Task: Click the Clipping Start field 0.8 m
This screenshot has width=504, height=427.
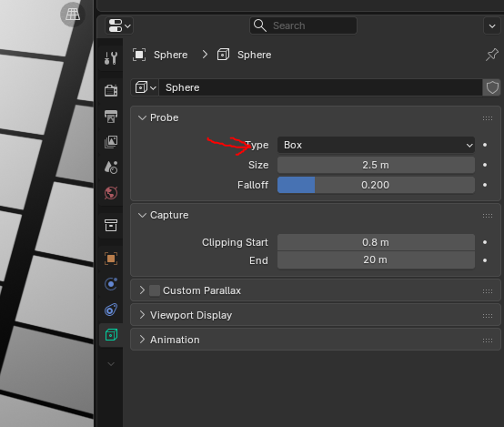Action: [x=376, y=242]
